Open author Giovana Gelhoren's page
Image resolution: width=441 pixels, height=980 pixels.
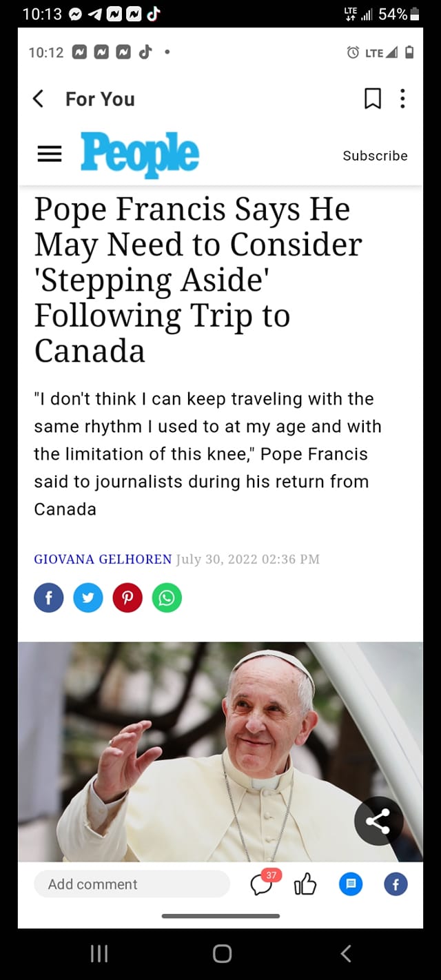[103, 559]
